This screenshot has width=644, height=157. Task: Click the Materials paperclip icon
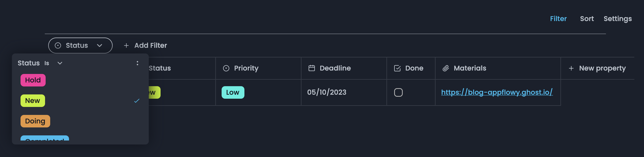tap(446, 68)
